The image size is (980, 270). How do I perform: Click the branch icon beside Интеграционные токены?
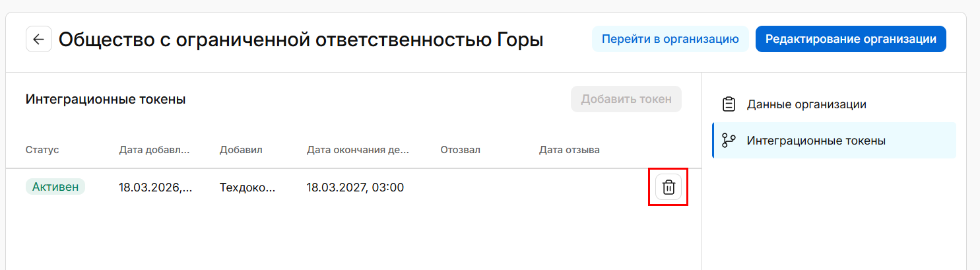[x=729, y=141]
